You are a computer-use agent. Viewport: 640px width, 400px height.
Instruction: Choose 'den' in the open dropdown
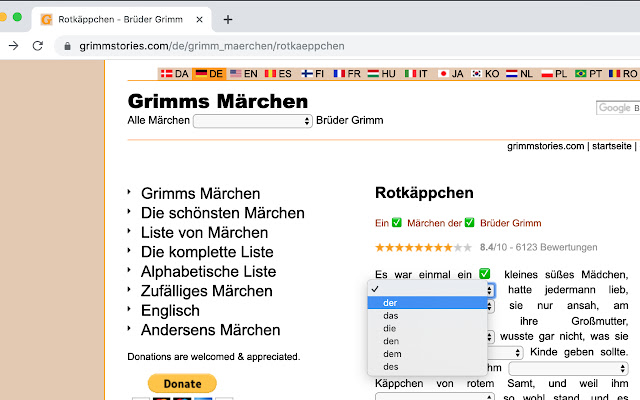click(427, 341)
